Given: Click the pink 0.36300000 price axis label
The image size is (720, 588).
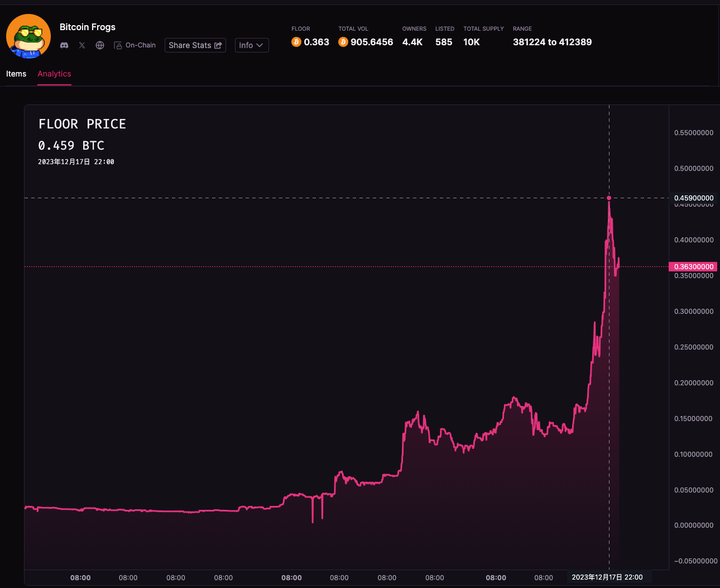Looking at the screenshot, I should click(694, 266).
